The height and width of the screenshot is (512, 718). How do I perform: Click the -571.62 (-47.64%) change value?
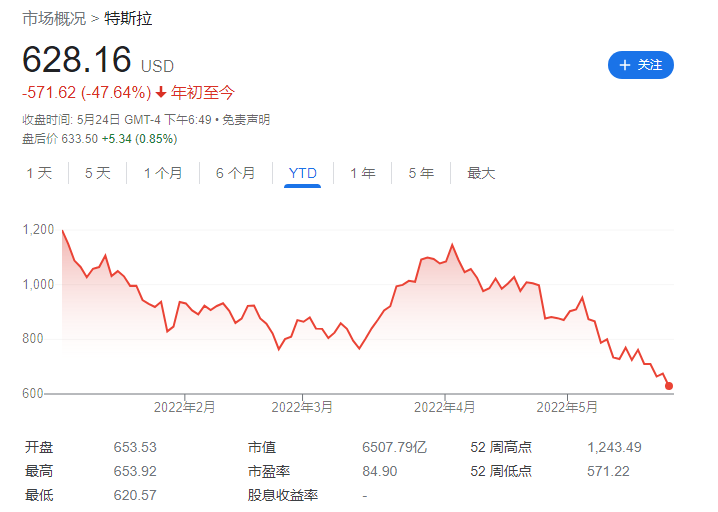point(87,93)
